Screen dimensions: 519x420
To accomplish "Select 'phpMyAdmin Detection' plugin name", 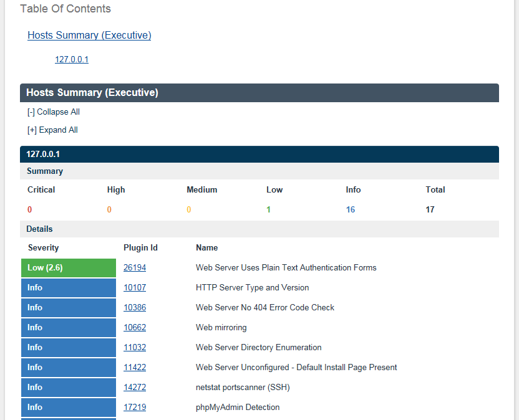I will click(238, 407).
